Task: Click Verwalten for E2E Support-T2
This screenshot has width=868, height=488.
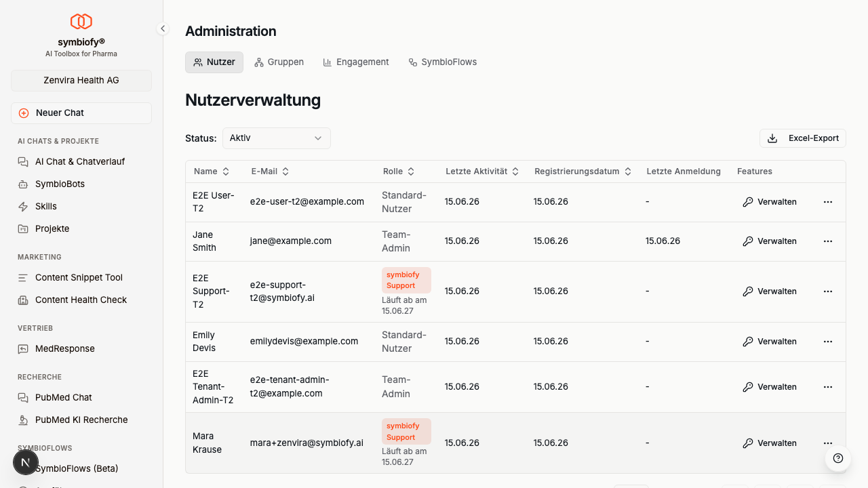Action: click(770, 291)
